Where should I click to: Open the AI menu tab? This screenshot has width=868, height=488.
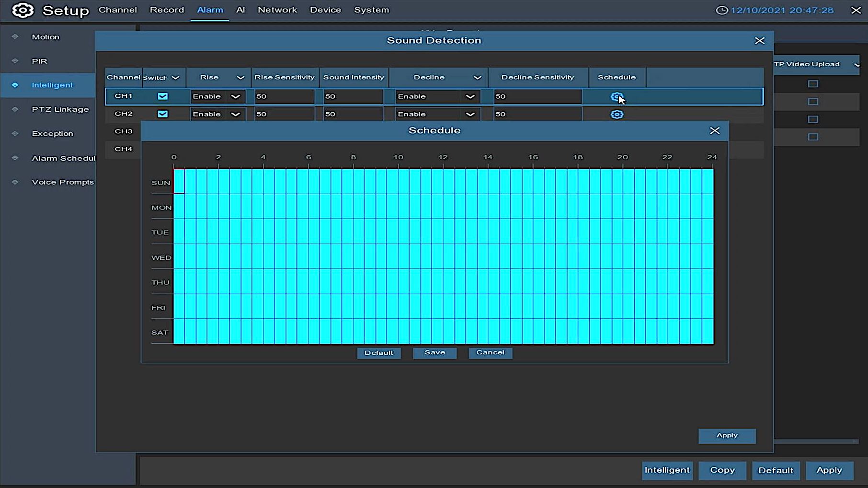coord(240,10)
